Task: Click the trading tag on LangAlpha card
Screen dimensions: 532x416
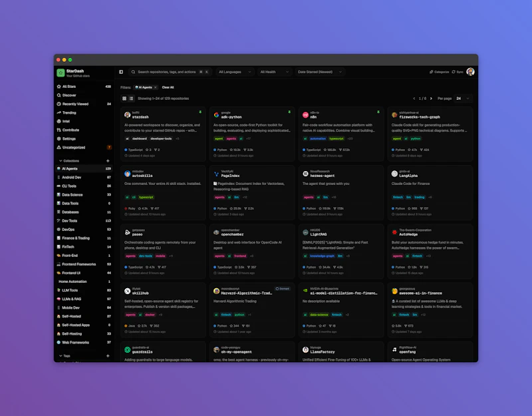Action: [420, 197]
